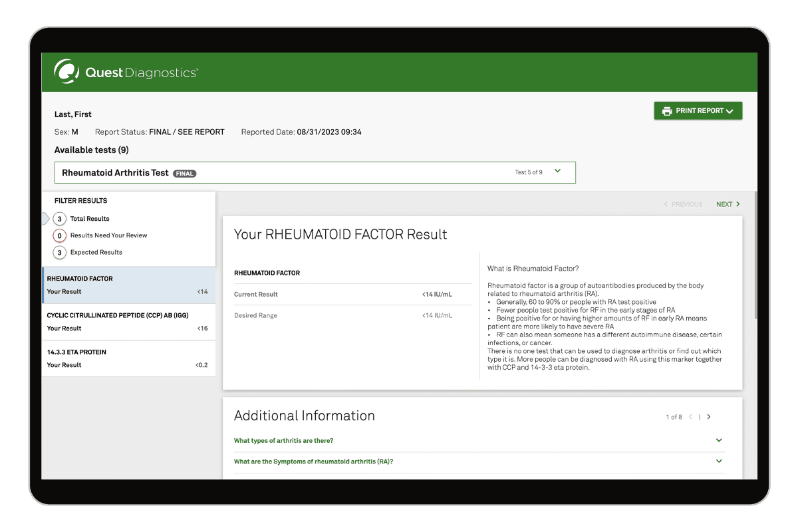This screenshot has height=532, width=798.
Task: Go to next Additional Information page arrow
Action: point(709,417)
